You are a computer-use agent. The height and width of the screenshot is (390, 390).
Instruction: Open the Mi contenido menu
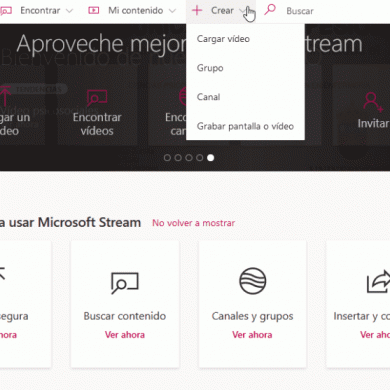tap(136, 11)
